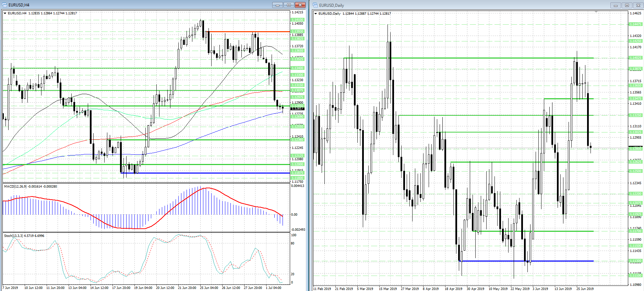Click the EURUSD,H4 window chart icon
Viewport: 644px width, 291px height.
(4, 5)
